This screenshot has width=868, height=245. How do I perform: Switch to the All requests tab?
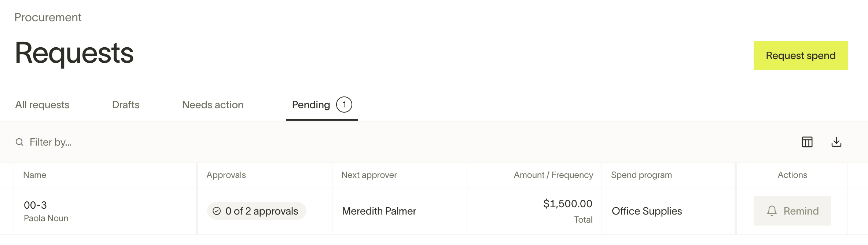[x=42, y=105]
